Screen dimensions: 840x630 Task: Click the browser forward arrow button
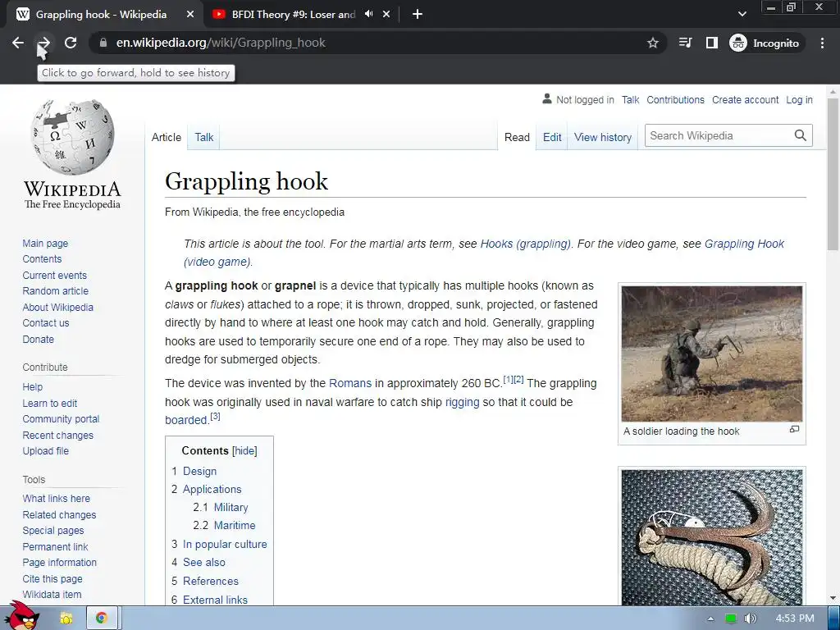[x=44, y=43]
